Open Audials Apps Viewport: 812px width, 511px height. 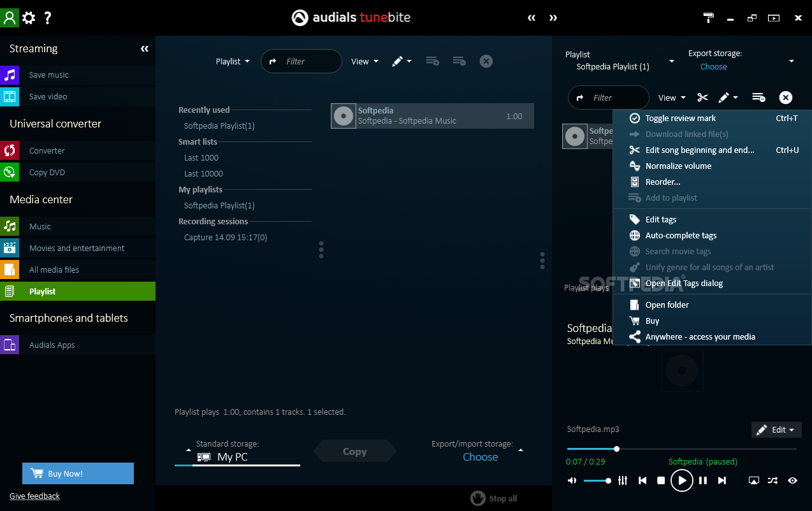pyautogui.click(x=78, y=345)
